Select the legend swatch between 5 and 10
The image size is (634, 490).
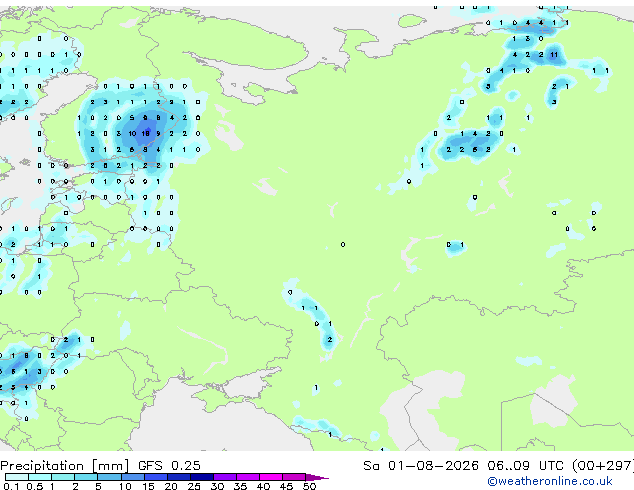coord(109,477)
